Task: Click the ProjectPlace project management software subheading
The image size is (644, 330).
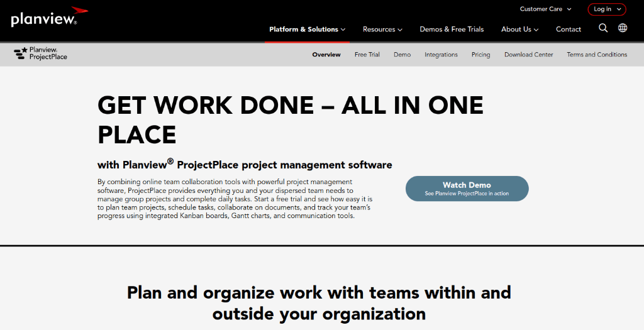Action: (245, 164)
